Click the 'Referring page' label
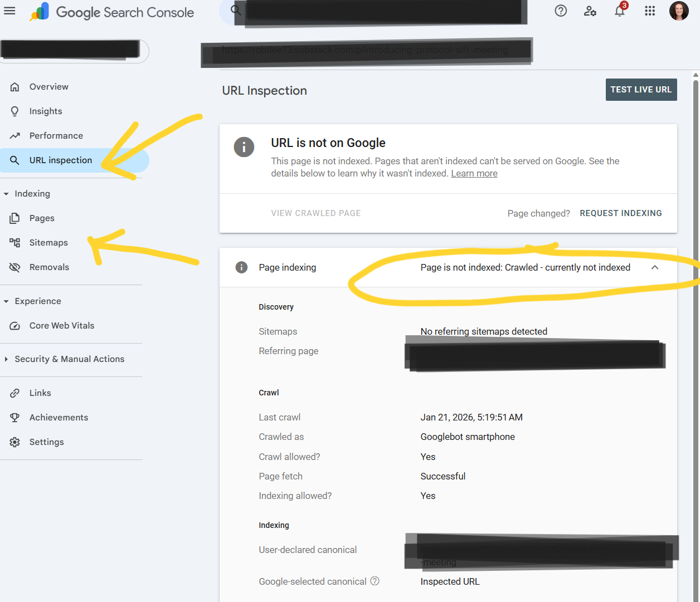This screenshot has height=602, width=700. [289, 351]
